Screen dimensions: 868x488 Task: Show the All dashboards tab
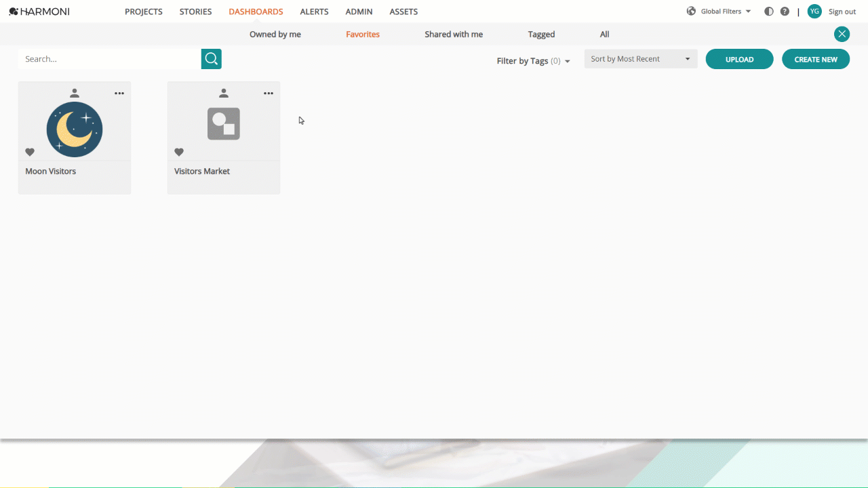pyautogui.click(x=605, y=35)
